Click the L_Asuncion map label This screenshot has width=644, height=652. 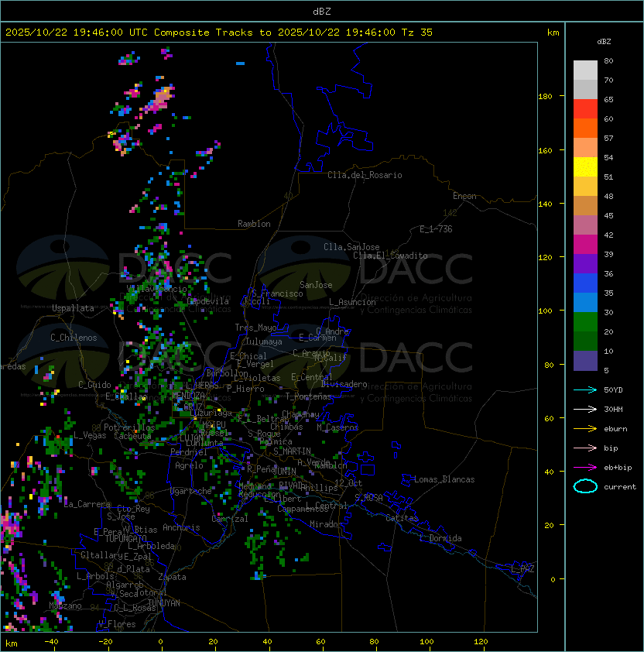click(x=352, y=302)
